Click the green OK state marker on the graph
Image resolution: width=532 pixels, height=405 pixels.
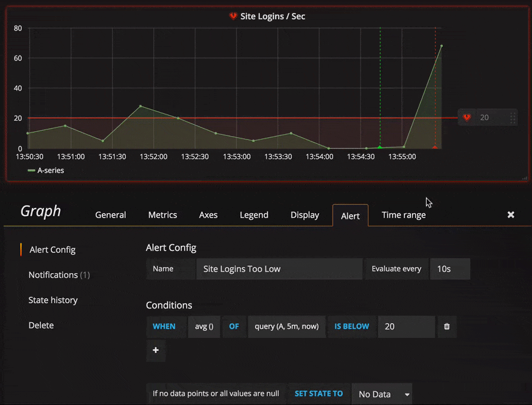pos(380,146)
